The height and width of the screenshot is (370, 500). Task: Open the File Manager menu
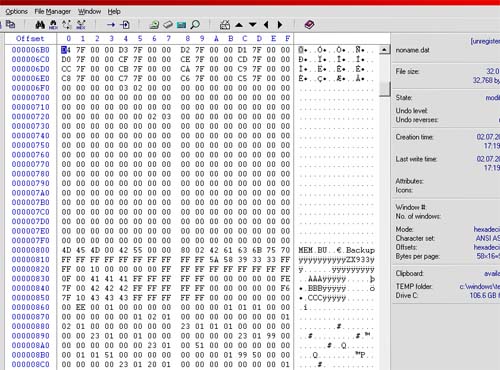tap(53, 11)
